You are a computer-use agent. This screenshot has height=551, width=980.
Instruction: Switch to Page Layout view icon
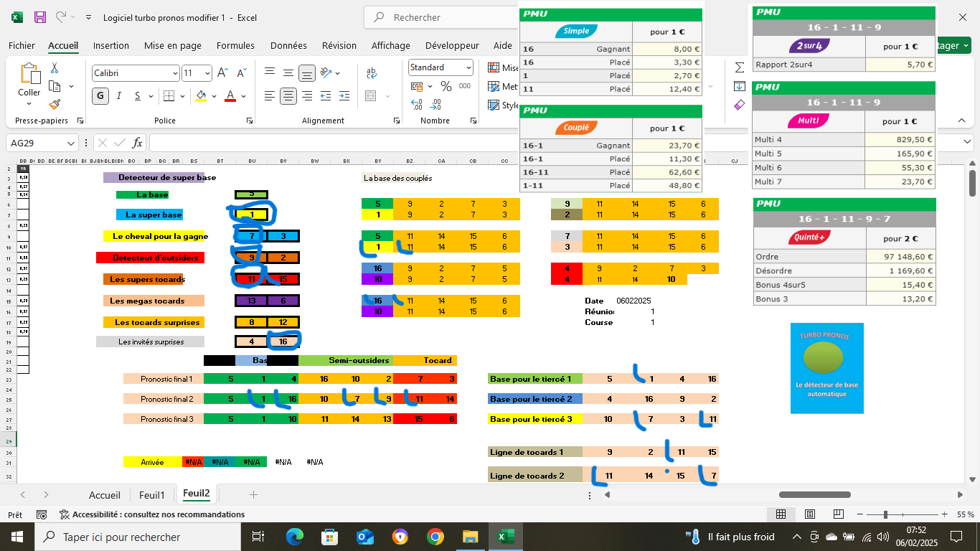pyautogui.click(x=809, y=514)
